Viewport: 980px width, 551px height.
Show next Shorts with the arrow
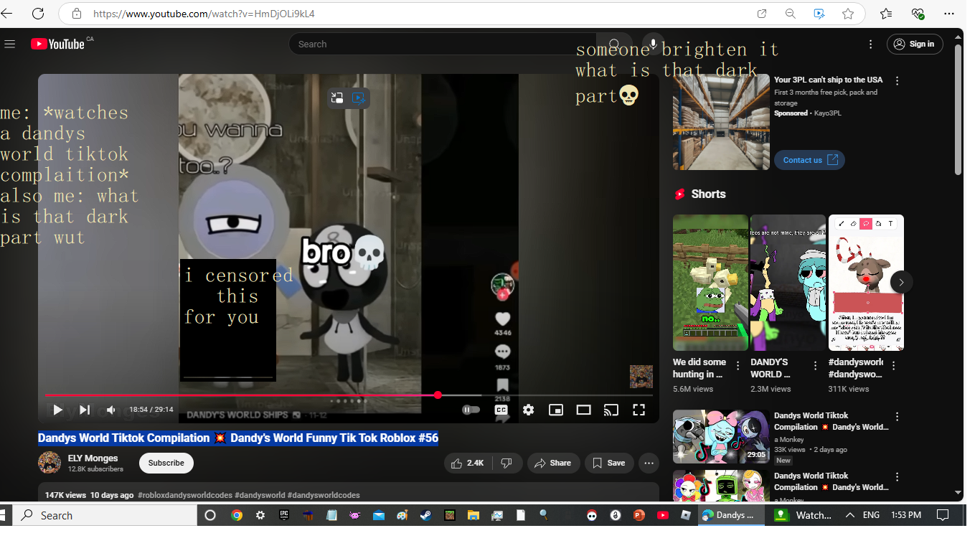pyautogui.click(x=901, y=282)
